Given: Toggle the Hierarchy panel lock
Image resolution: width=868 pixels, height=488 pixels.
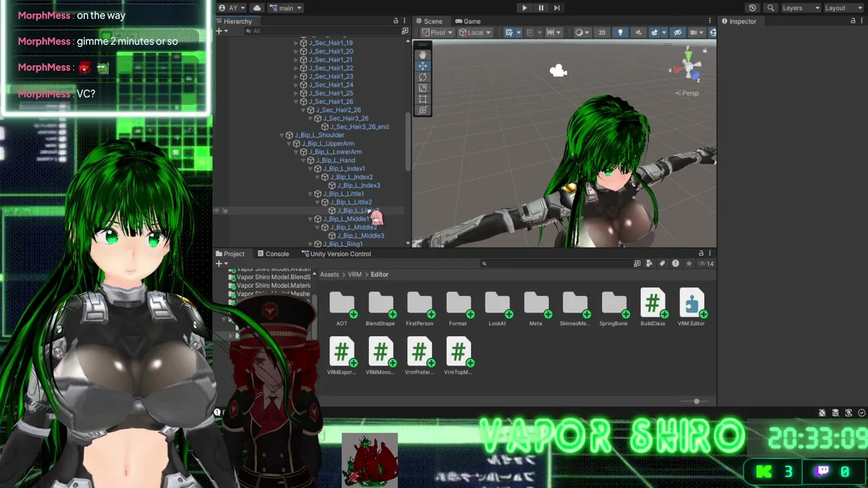Looking at the screenshot, I should [x=396, y=21].
